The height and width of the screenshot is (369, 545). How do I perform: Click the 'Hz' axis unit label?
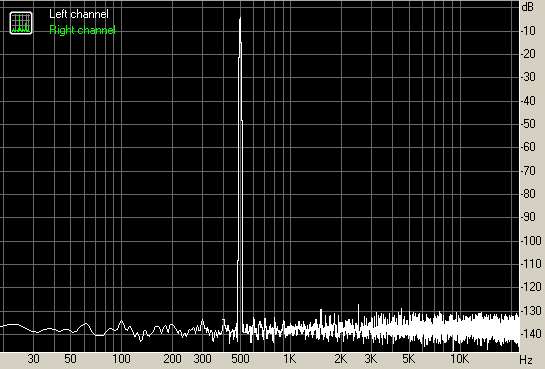526,359
